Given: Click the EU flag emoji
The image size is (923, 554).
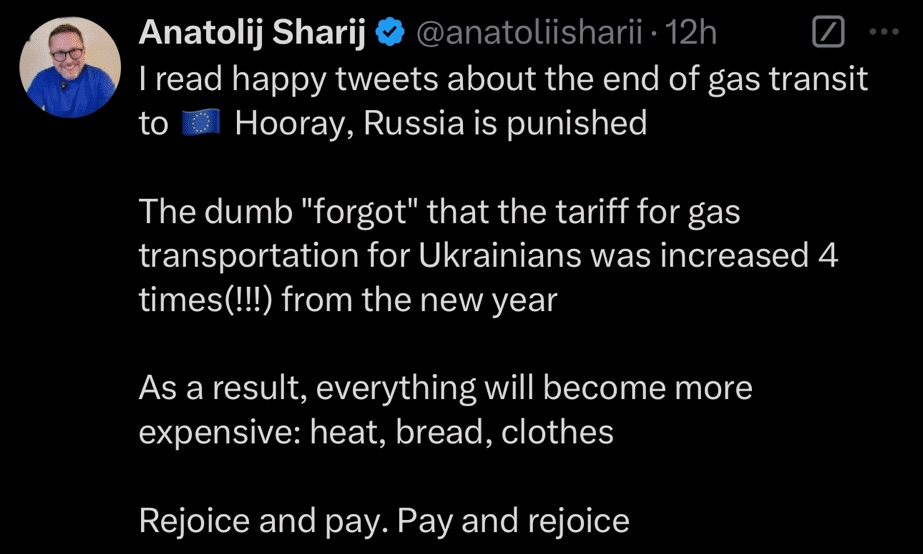Looking at the screenshot, I should click(200, 123).
